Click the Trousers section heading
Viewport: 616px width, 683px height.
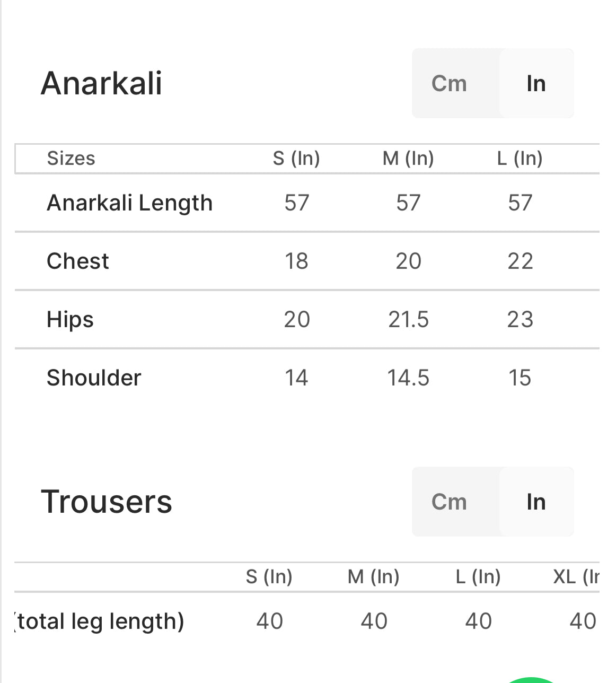point(107,502)
